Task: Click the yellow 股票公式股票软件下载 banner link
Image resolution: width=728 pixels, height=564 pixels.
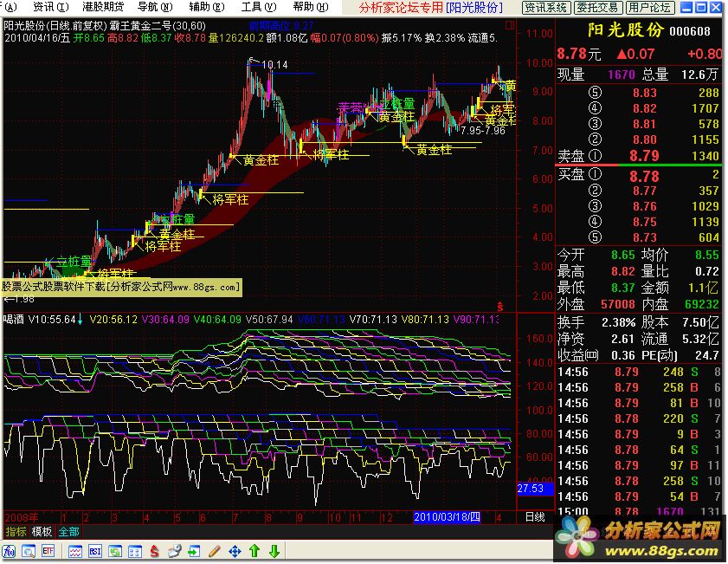Action: coord(121,287)
